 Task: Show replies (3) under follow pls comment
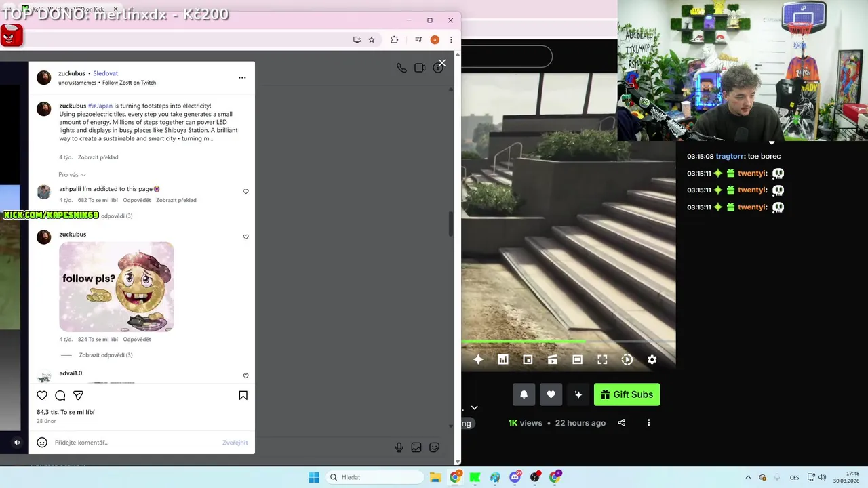tap(106, 355)
